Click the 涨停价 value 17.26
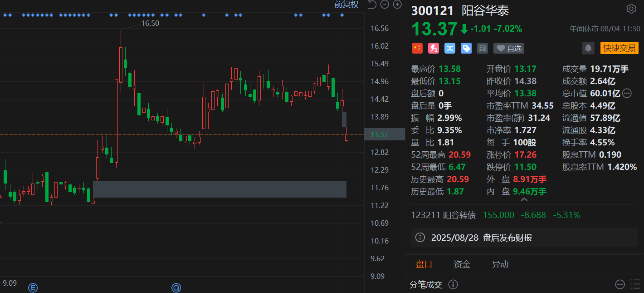Viewport: 644px width, 293px height. point(525,154)
